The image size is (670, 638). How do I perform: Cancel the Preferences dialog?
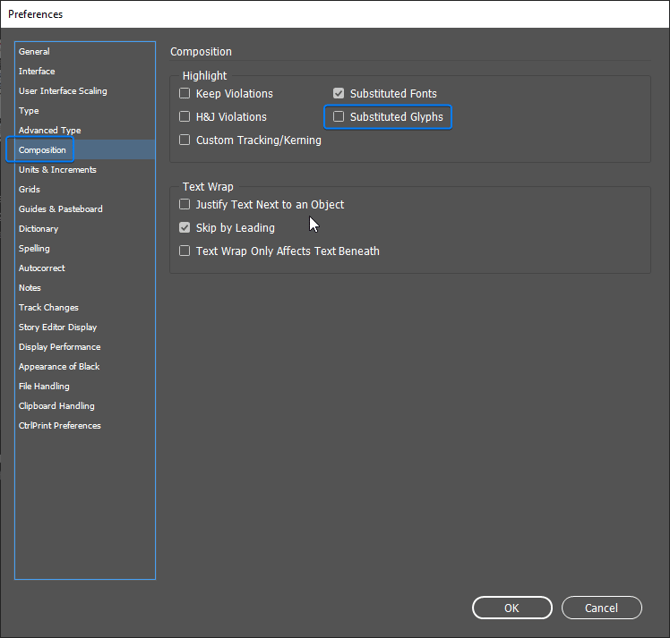pyautogui.click(x=601, y=608)
